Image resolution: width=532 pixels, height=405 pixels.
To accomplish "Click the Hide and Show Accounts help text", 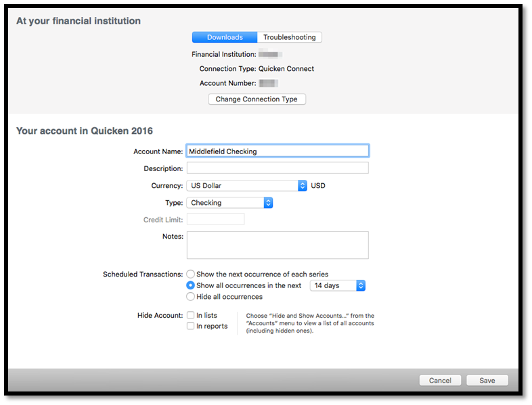I will pos(310,323).
